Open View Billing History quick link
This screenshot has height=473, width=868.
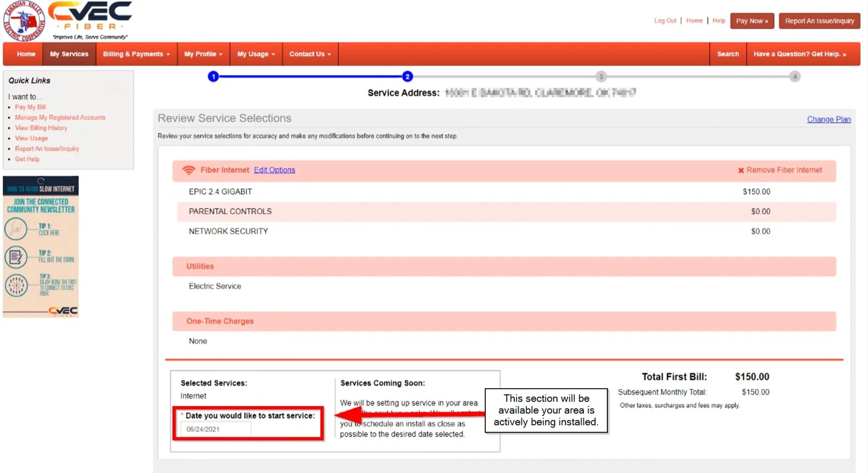point(41,128)
